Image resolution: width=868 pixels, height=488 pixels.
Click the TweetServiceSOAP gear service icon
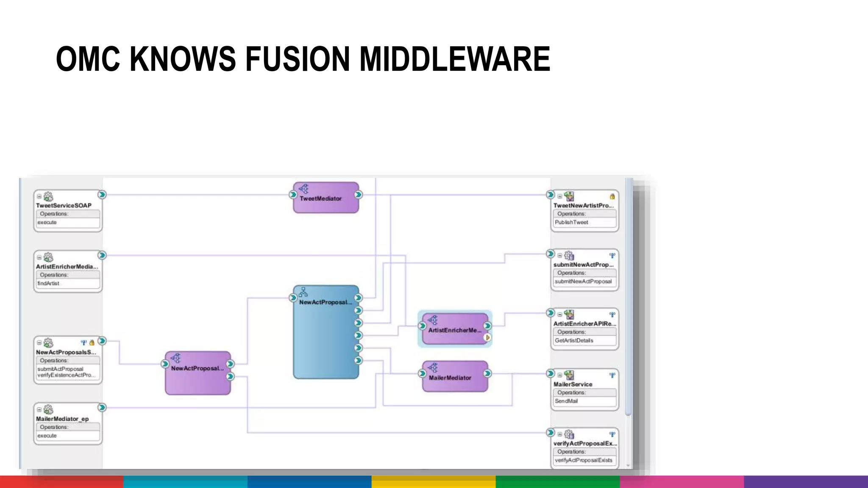[48, 197]
